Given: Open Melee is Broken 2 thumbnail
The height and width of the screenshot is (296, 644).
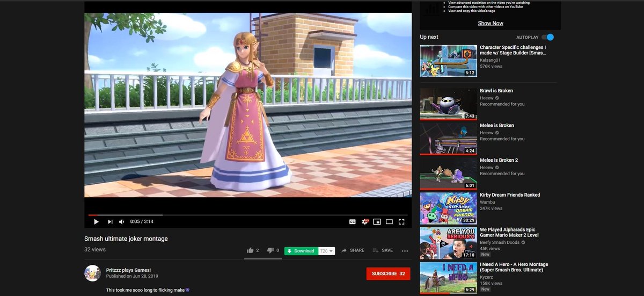Looking at the screenshot, I should click(448, 174).
